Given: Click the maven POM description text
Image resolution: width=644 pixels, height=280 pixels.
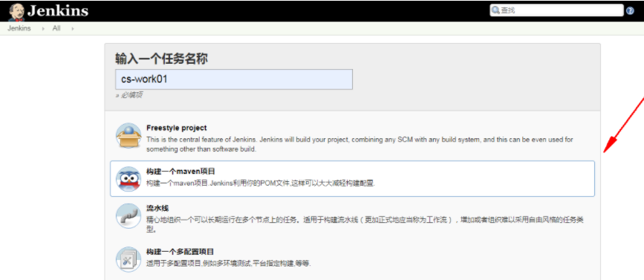Looking at the screenshot, I should (261, 183).
